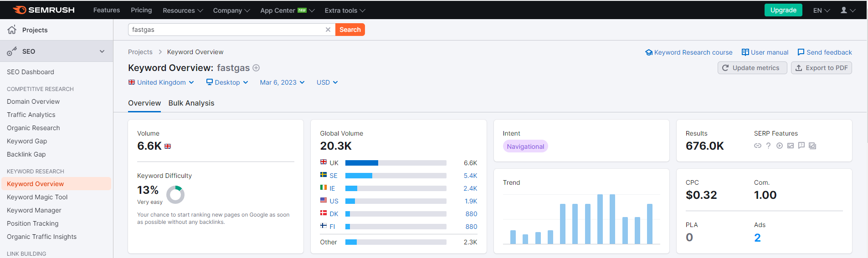
Task: Open the EN language dropdown
Action: pos(822,10)
